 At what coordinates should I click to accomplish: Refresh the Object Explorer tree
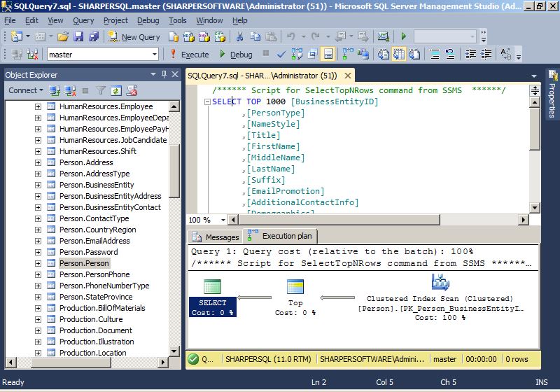coord(116,91)
